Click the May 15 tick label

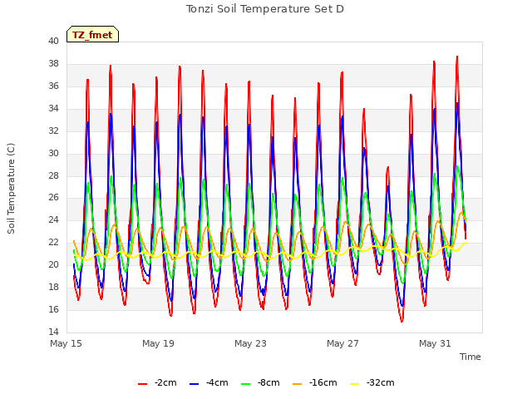tap(66, 343)
